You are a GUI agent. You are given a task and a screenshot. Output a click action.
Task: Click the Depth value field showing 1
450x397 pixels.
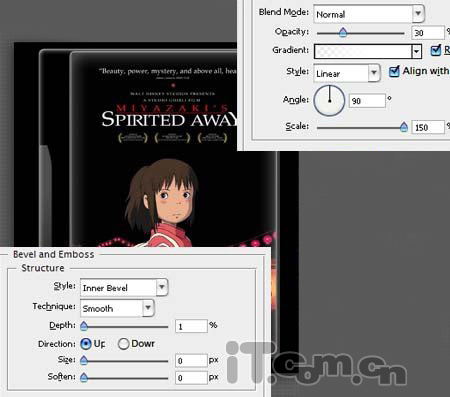(191, 326)
